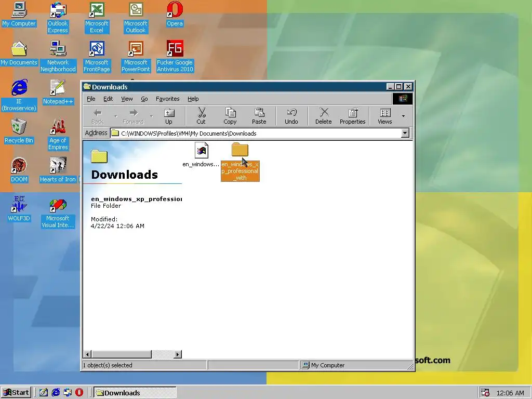This screenshot has height=399, width=532.
Task: Select Notepad++ desktop shortcut
Action: click(58, 92)
